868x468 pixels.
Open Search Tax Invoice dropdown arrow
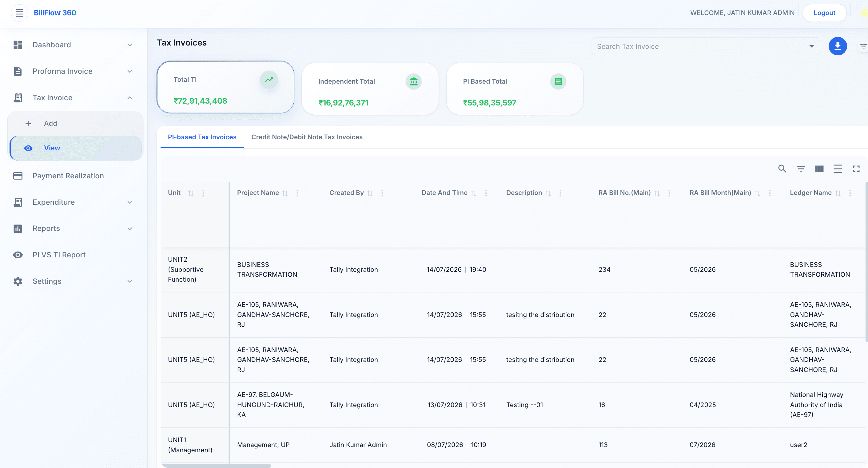click(811, 46)
